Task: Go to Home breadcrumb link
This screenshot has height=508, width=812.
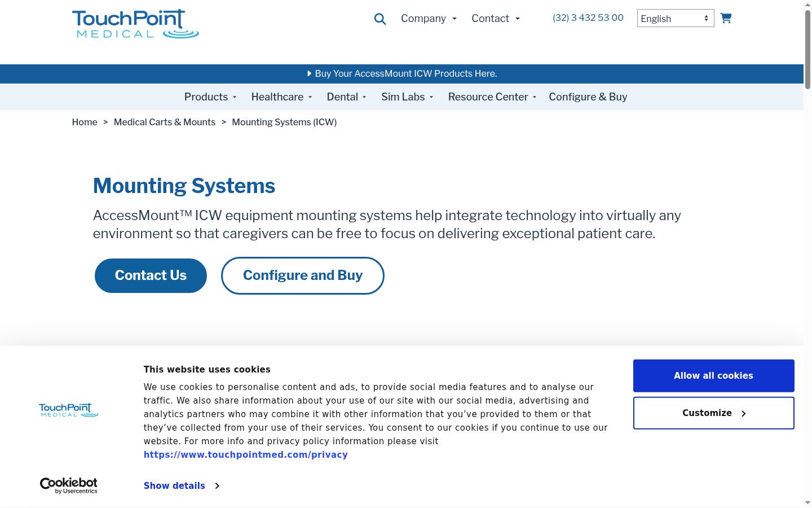Action: click(x=85, y=122)
